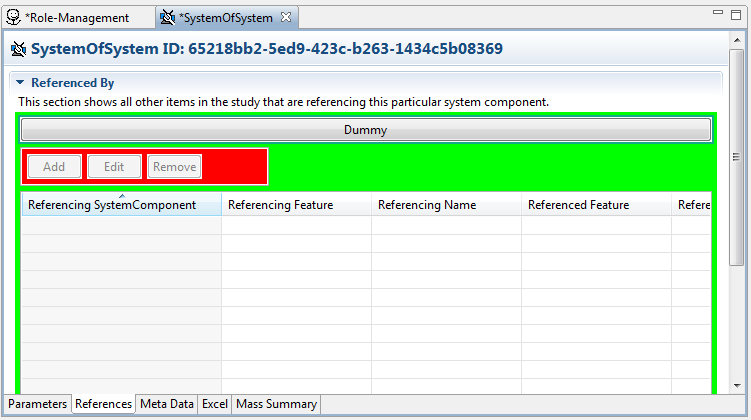This screenshot has height=420, width=751.
Task: Click the Role-Management tab icon
Action: [13, 17]
